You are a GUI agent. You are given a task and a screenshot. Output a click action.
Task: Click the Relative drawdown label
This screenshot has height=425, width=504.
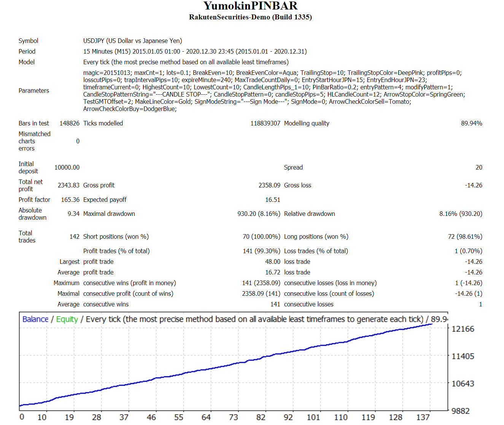tap(310, 214)
